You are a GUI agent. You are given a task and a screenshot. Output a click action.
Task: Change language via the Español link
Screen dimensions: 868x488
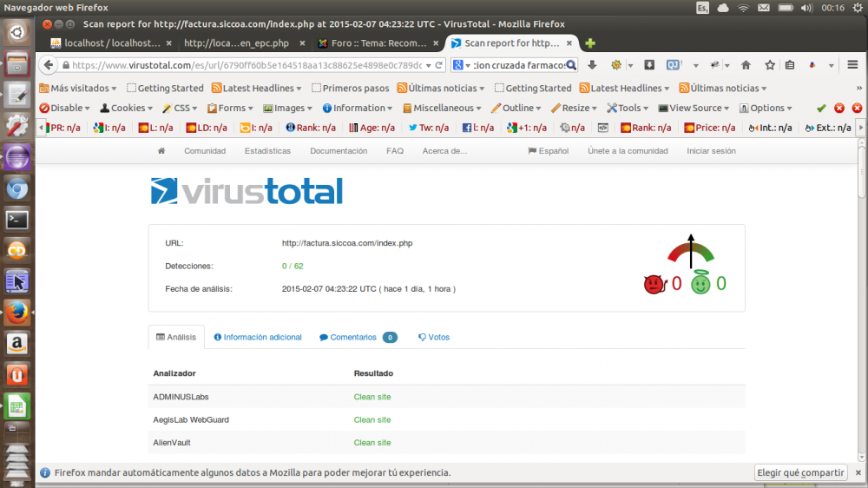[548, 151]
